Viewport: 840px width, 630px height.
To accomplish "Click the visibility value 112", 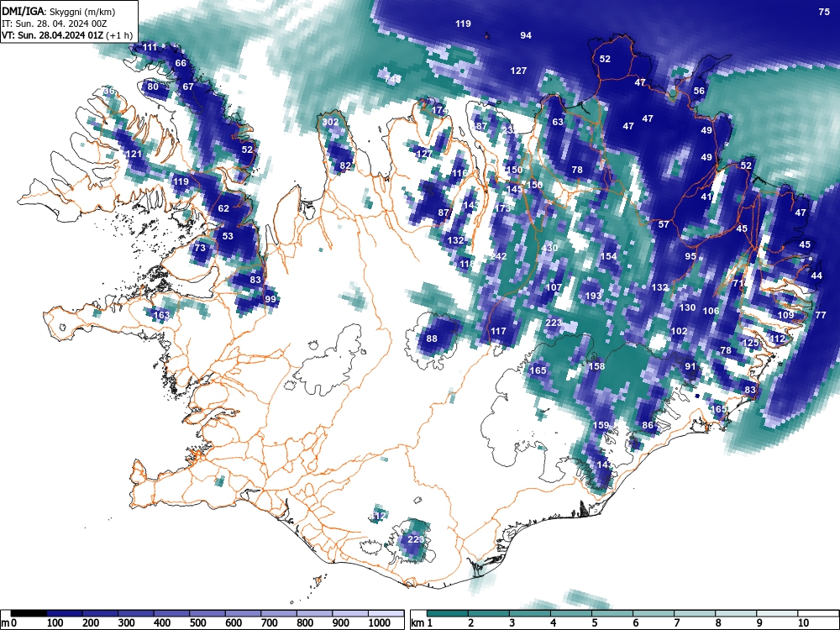I will (x=777, y=339).
